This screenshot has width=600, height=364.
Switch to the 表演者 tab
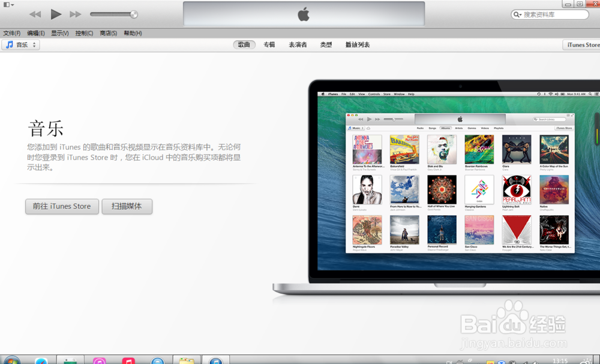[x=298, y=45]
